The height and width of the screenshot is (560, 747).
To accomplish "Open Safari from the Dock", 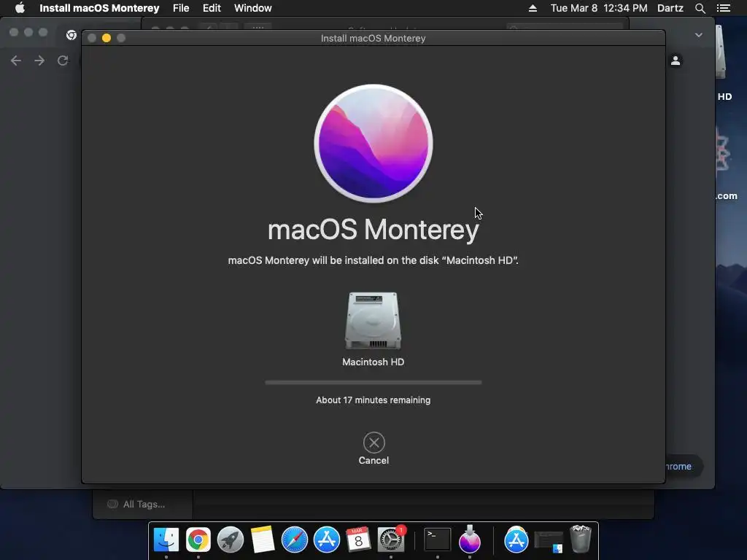I will click(x=295, y=540).
